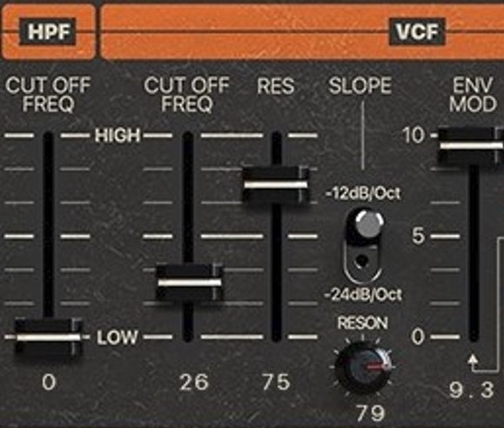Viewport: 504px width, 428px height.
Task: Click the VCF cutoff frequency slider handle
Action: click(189, 283)
